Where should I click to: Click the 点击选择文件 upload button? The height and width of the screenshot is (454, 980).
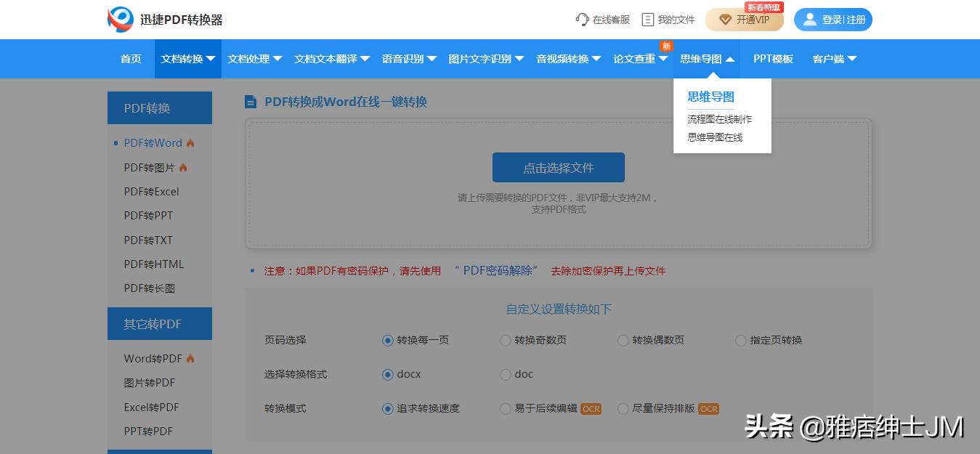(x=558, y=167)
